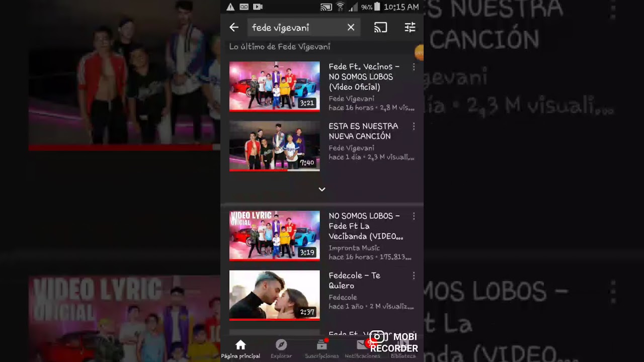644x362 pixels.
Task: Tap 'hace 1 día · 2,3 M' metadata line
Action: (x=372, y=157)
